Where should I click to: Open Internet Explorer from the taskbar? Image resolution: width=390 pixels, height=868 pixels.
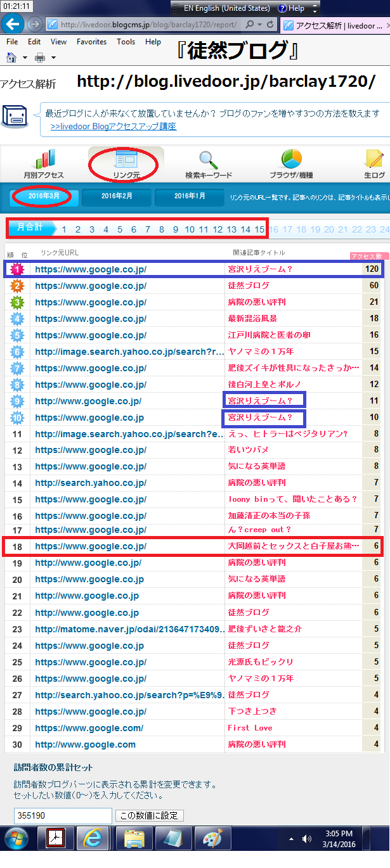93,838
